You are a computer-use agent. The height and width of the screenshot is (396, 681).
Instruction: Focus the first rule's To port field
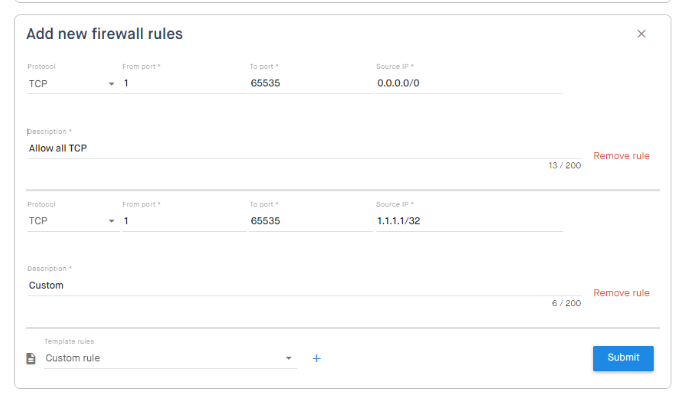(x=311, y=83)
